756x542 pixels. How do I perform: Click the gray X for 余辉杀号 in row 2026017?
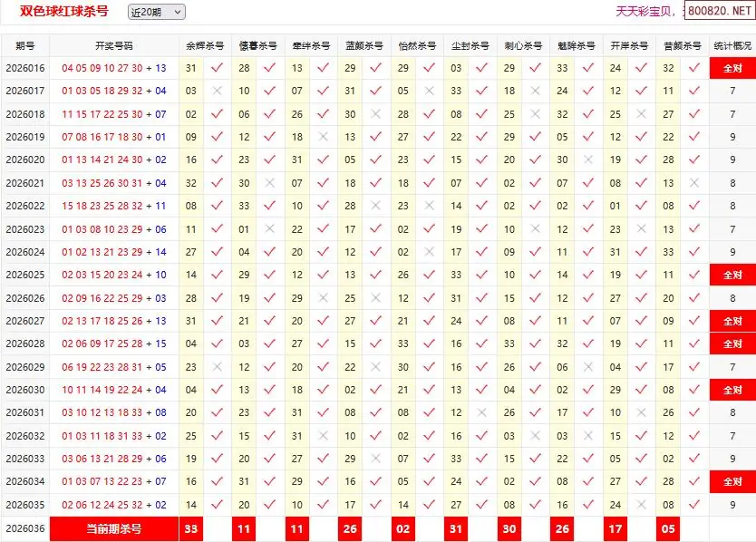[217, 91]
